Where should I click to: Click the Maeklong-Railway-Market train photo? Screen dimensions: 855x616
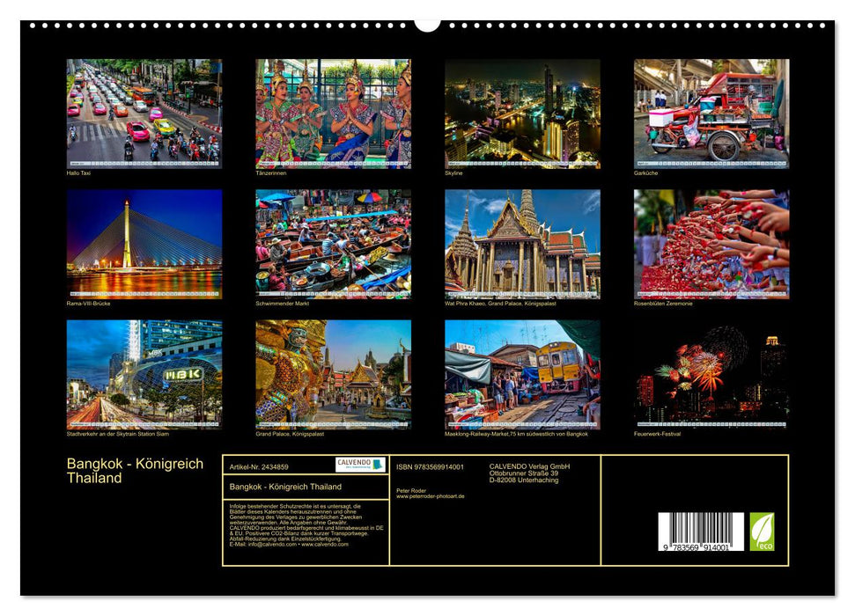pos(522,374)
